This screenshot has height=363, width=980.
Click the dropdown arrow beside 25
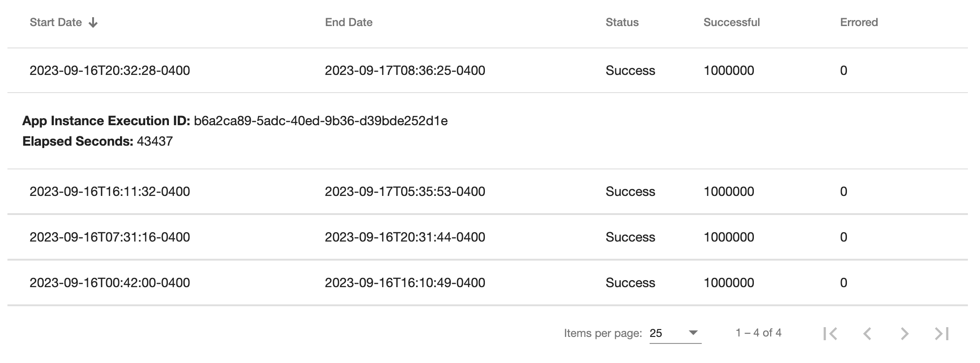point(693,333)
